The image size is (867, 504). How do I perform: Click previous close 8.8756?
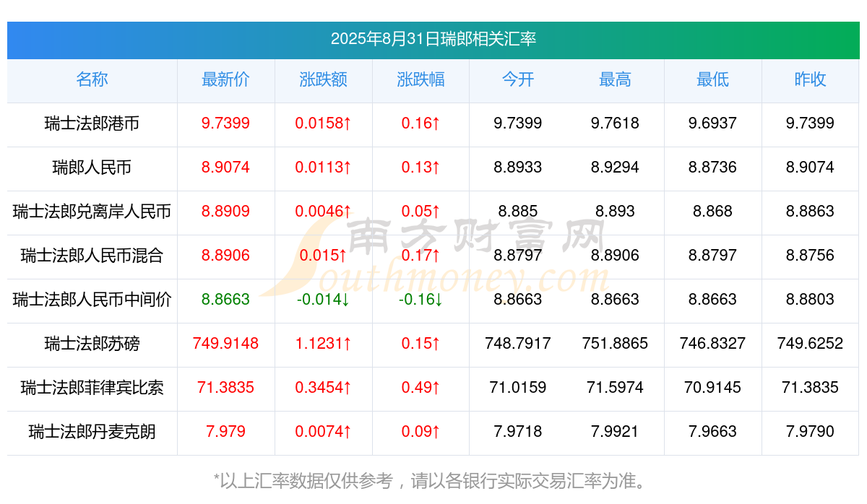pyautogui.click(x=810, y=256)
